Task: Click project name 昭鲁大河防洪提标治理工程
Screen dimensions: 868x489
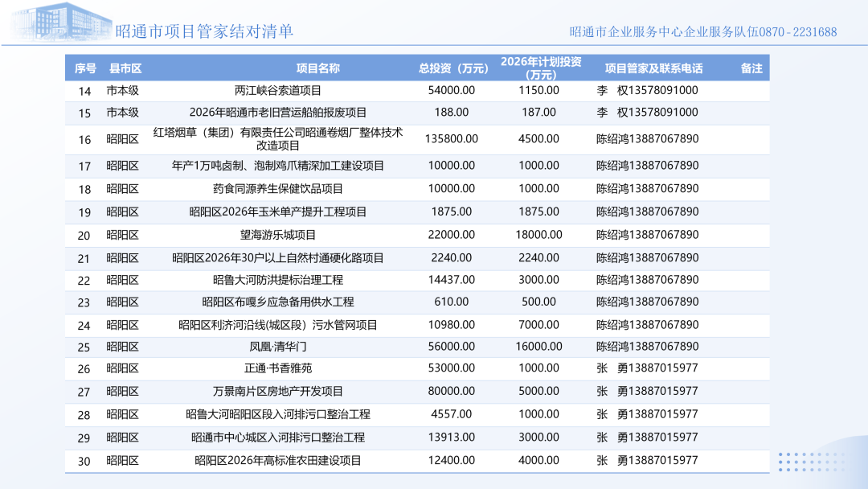Action: (278, 280)
